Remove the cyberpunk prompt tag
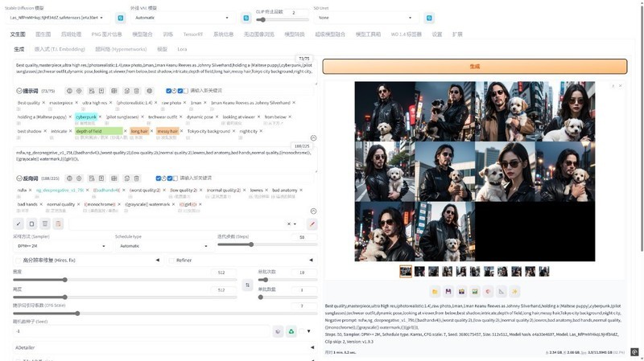 [x=101, y=117]
